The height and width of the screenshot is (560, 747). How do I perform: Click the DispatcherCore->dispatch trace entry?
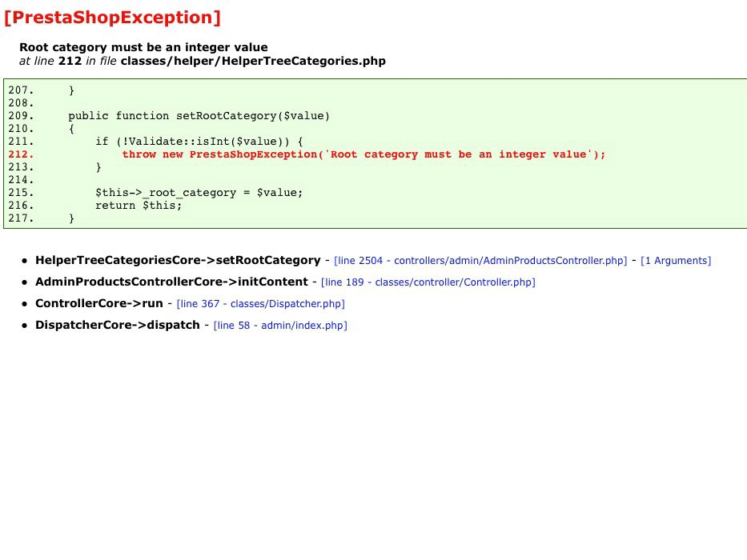118,325
